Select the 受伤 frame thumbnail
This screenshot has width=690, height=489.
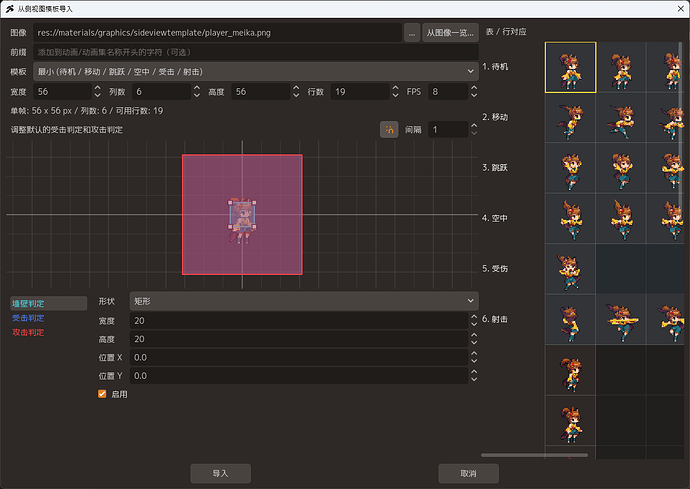(571, 269)
